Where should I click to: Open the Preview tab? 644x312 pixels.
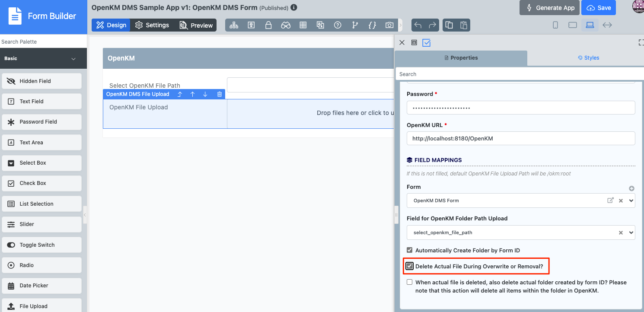point(196,25)
